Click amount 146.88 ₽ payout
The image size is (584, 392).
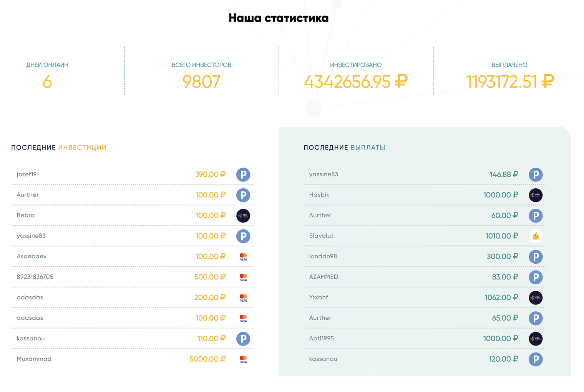tap(504, 174)
